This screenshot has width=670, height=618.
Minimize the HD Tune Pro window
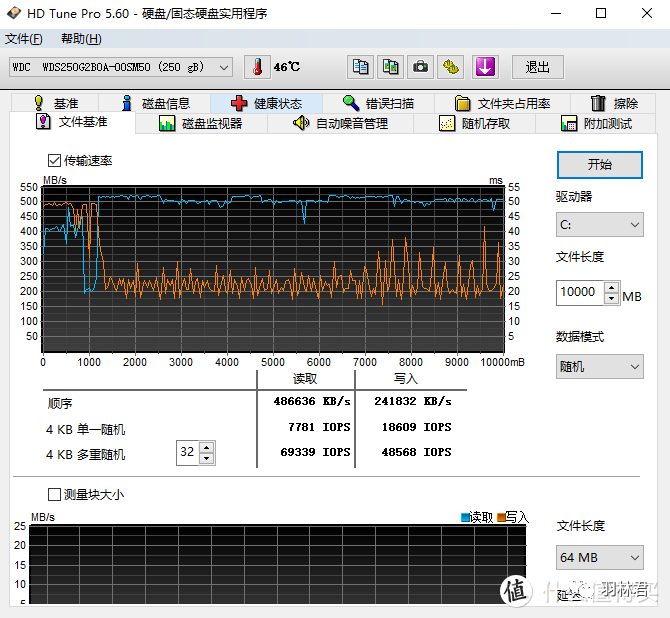(x=556, y=13)
